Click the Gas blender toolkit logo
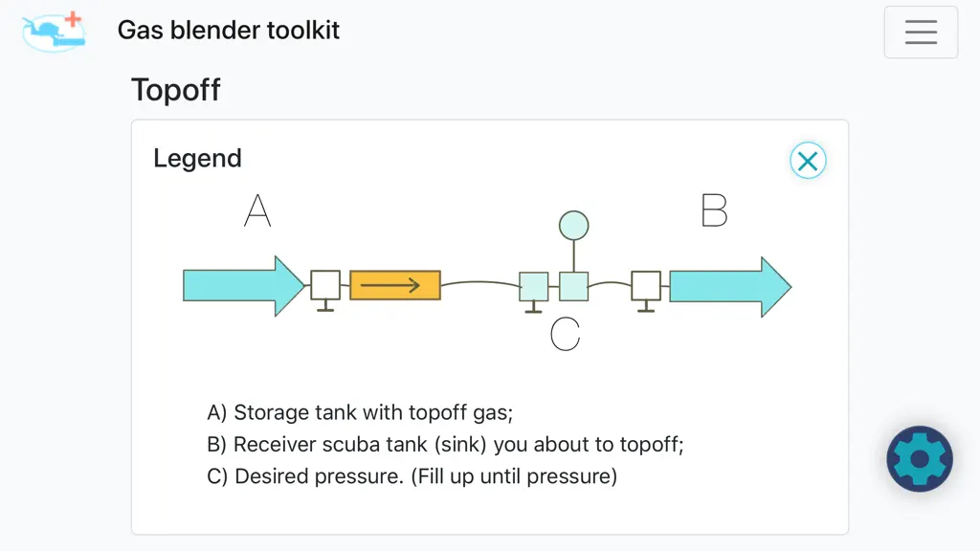Screen dimensions: 980x551 [x=54, y=32]
